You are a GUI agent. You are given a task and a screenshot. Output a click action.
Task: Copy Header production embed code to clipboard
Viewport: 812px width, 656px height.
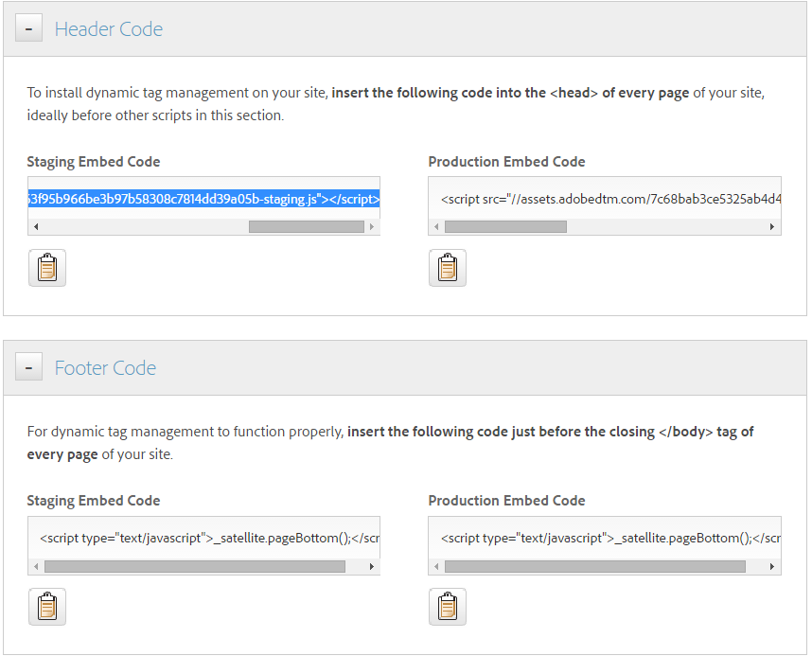pyautogui.click(x=448, y=268)
